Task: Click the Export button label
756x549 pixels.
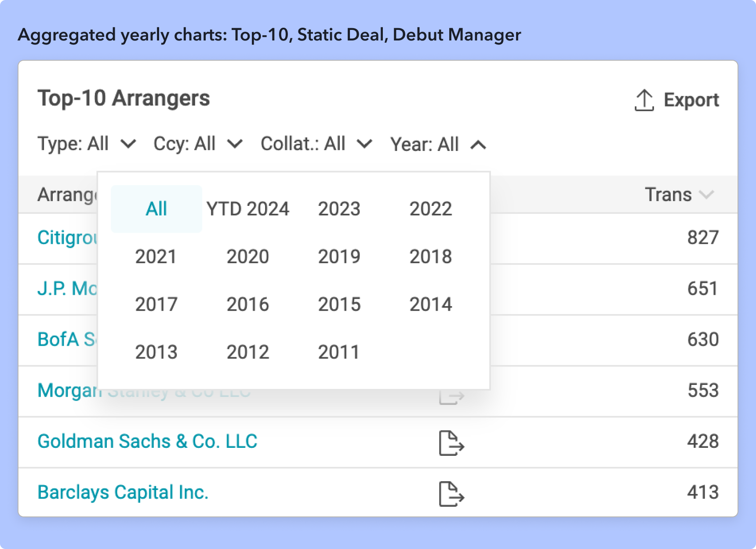Action: coord(691,100)
